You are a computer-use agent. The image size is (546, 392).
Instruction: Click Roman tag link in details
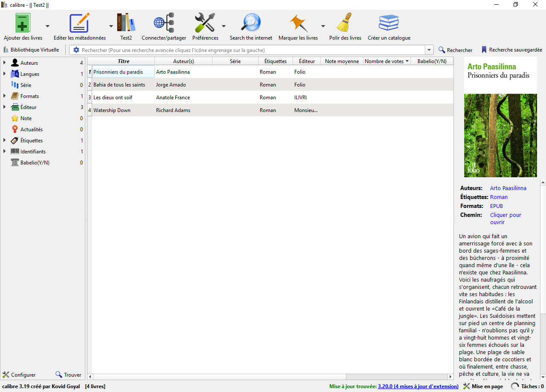coord(499,197)
